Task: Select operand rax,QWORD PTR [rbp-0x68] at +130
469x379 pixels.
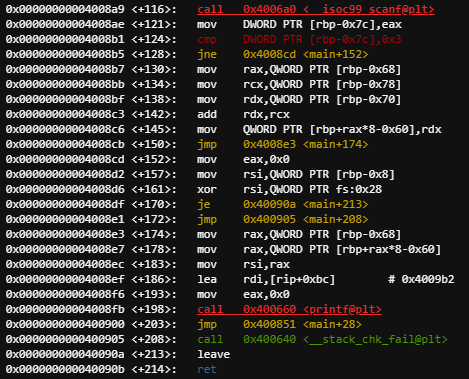Action: point(322,69)
